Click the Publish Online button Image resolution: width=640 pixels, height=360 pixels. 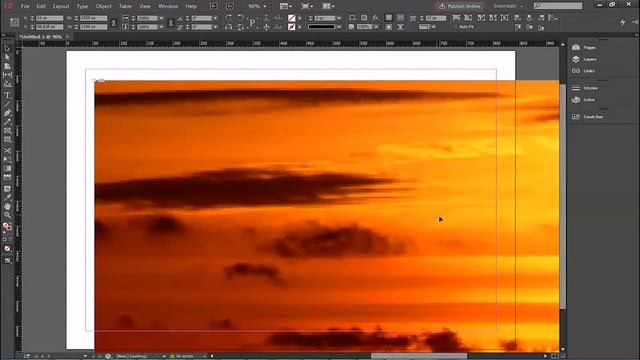[x=459, y=6]
